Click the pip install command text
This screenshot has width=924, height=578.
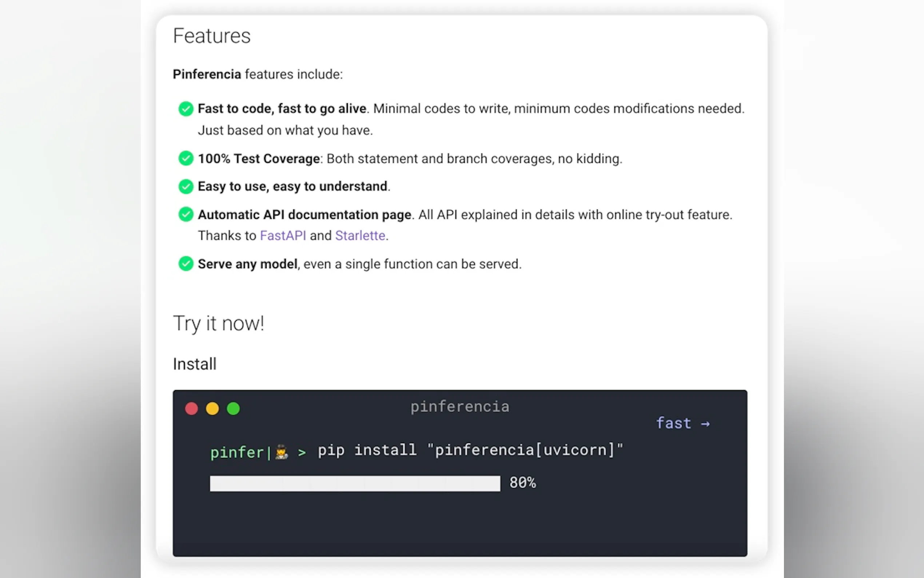(470, 450)
